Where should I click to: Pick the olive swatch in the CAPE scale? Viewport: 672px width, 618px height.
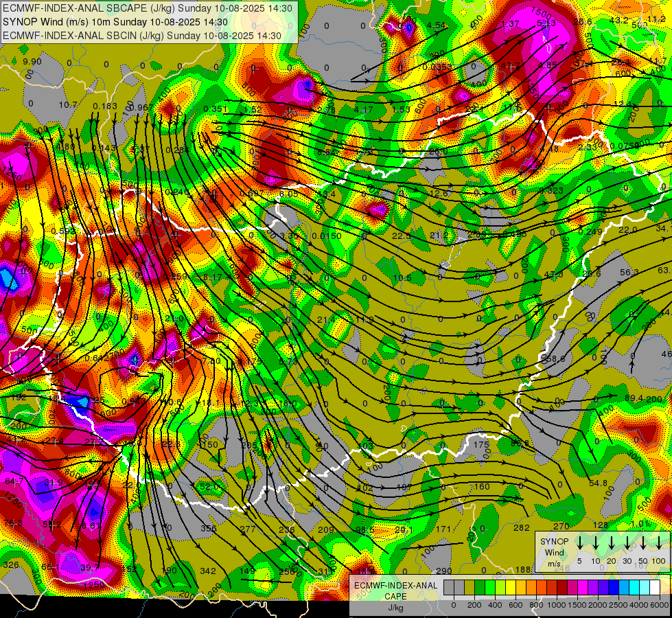pos(470,587)
